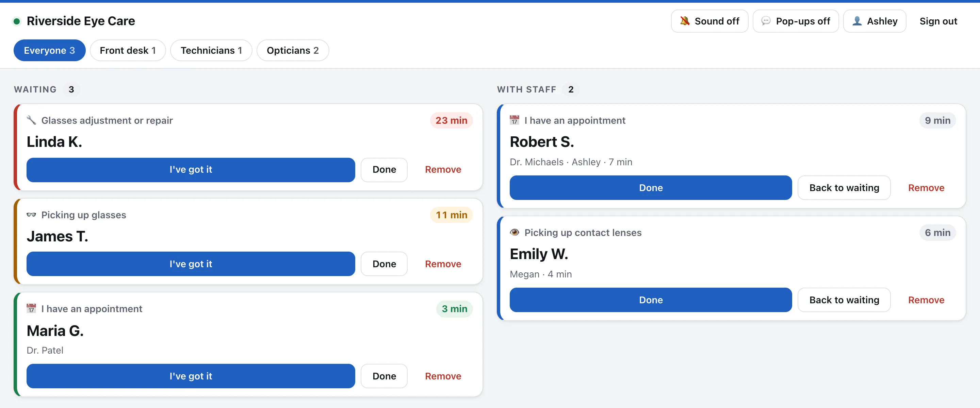Click the calendar icon on Maria G.'s card
This screenshot has height=408, width=980.
click(31, 308)
